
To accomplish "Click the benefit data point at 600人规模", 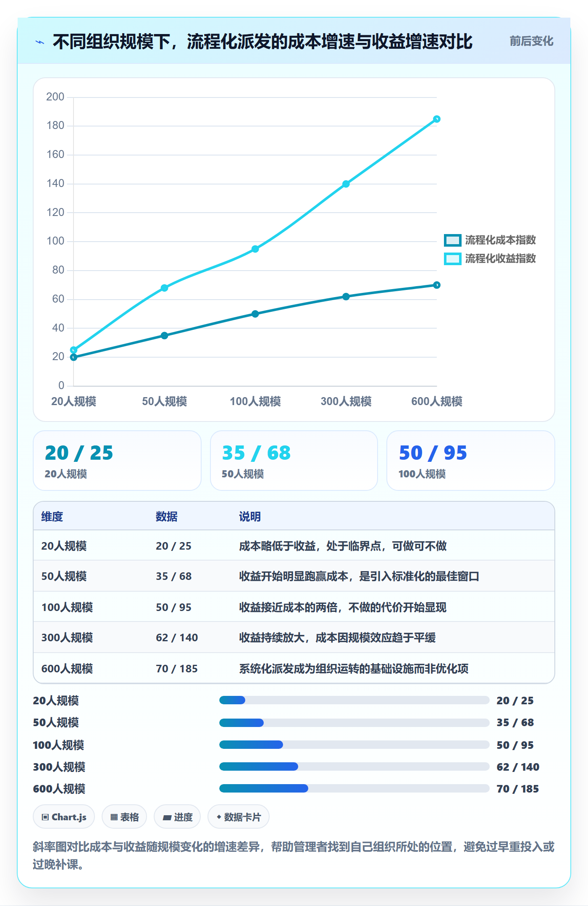I will 437,119.
